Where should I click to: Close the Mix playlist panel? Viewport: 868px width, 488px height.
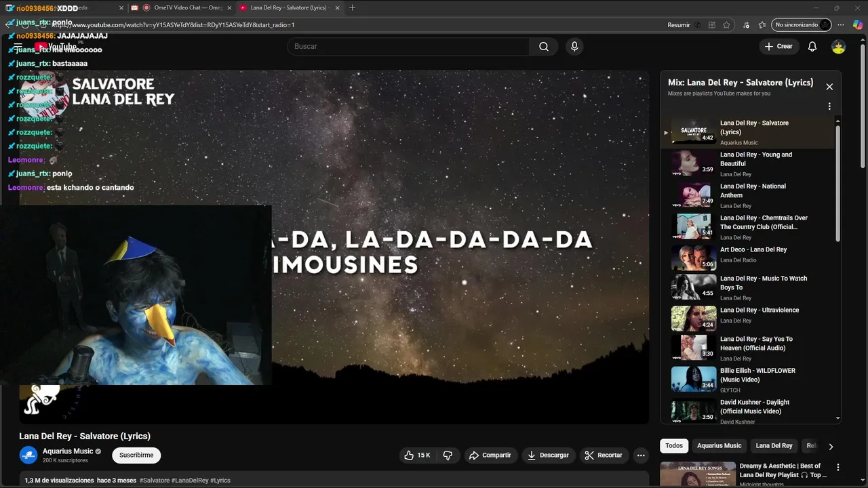(829, 87)
